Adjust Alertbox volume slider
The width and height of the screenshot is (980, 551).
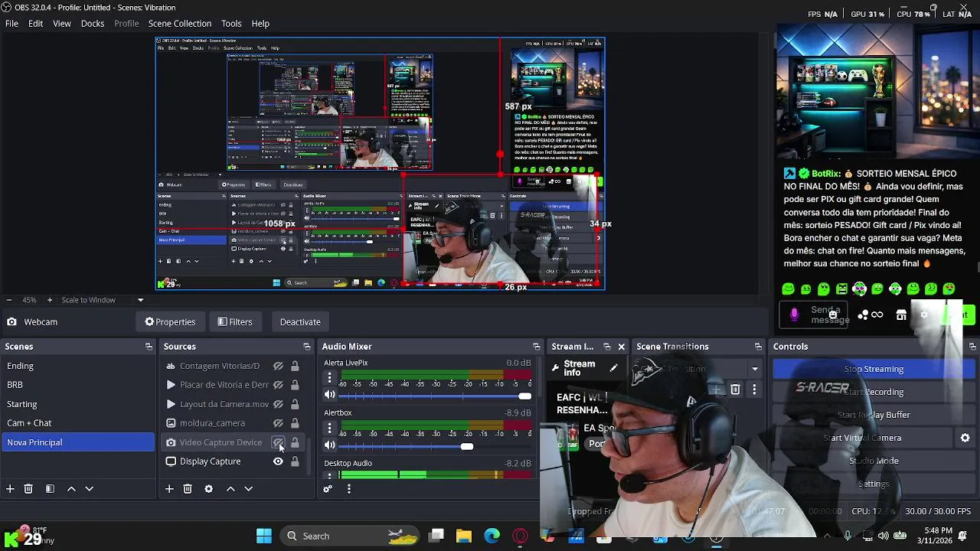(x=435, y=446)
